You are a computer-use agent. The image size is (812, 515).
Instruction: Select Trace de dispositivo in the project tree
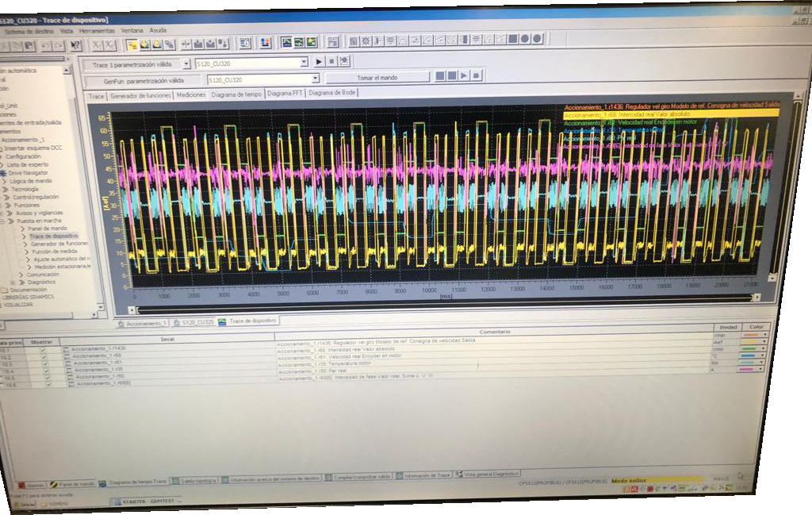coord(53,236)
